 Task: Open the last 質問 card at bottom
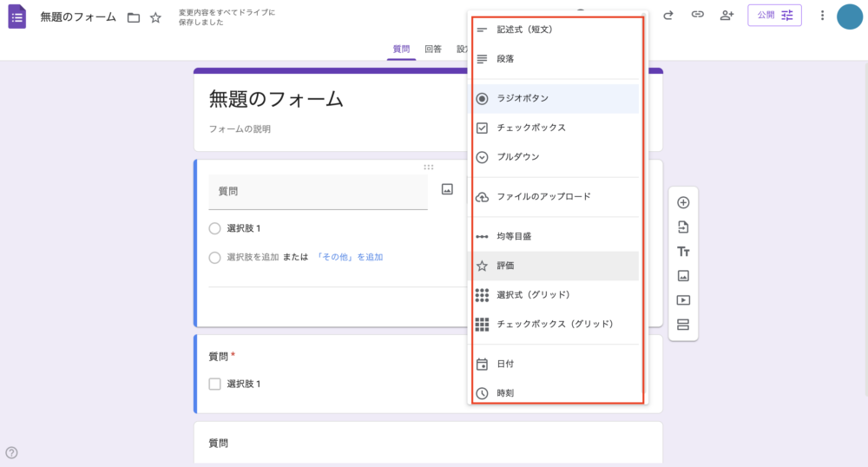[428, 443]
